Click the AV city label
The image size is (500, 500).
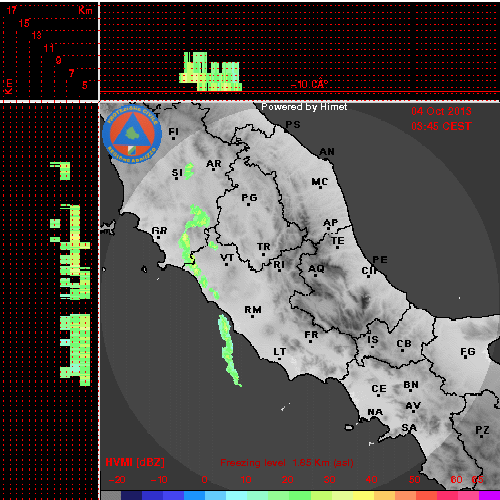pyautogui.click(x=413, y=406)
